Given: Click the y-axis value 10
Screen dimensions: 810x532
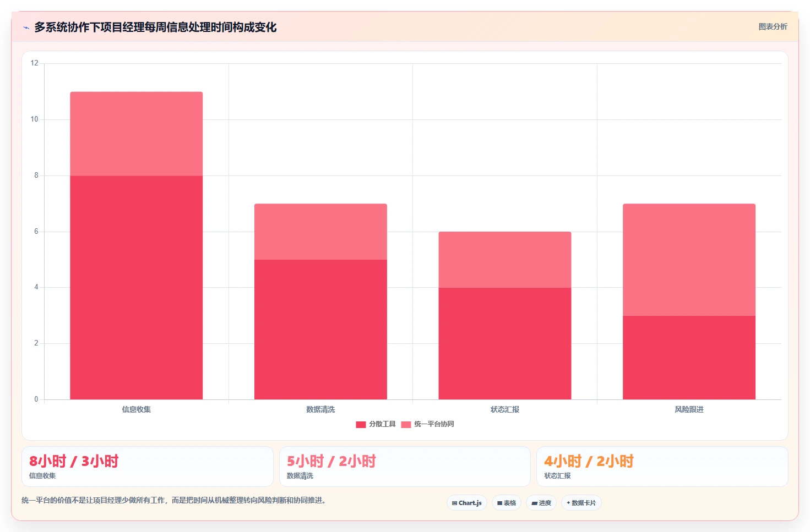Looking at the screenshot, I should coord(35,119).
